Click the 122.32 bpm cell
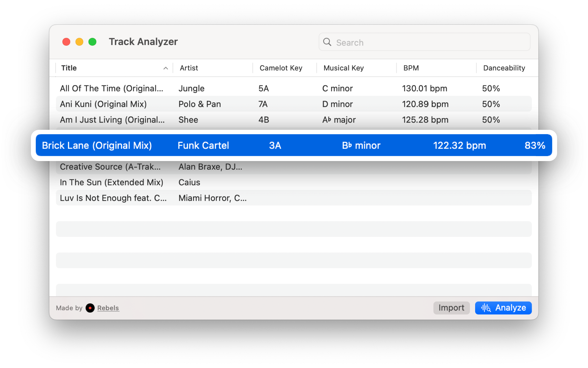This screenshot has width=588, height=368. tap(460, 145)
